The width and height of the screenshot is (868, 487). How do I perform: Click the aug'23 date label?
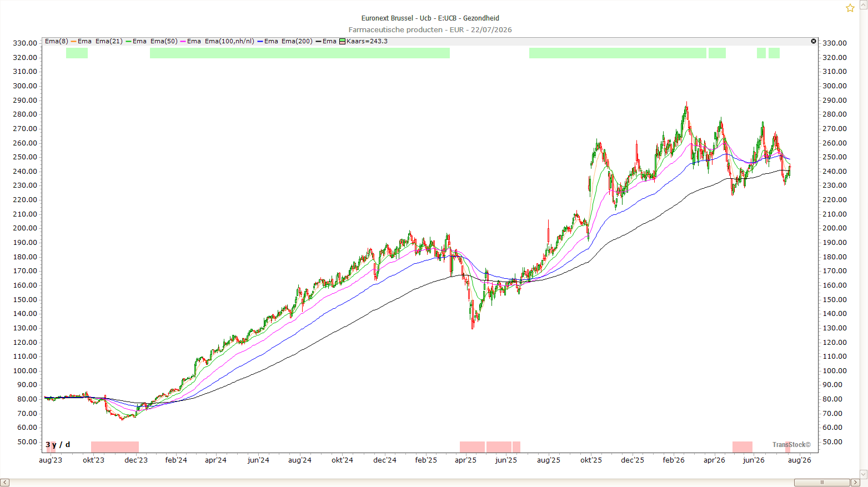(51, 460)
